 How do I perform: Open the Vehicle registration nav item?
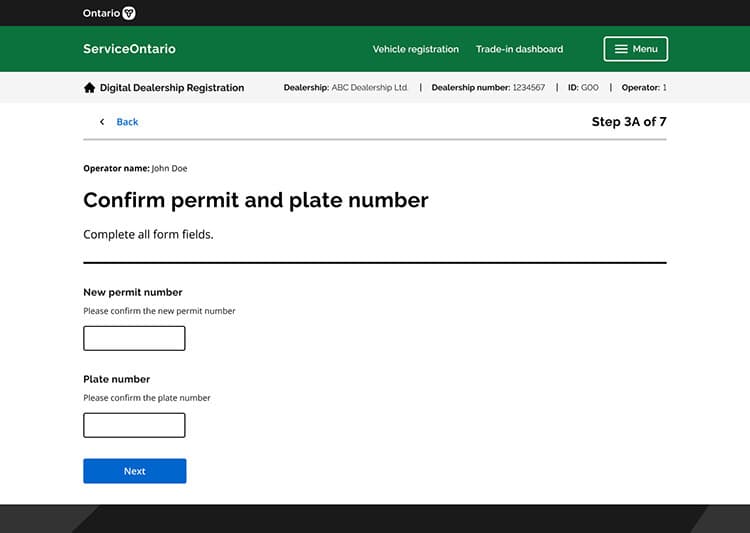pos(415,49)
